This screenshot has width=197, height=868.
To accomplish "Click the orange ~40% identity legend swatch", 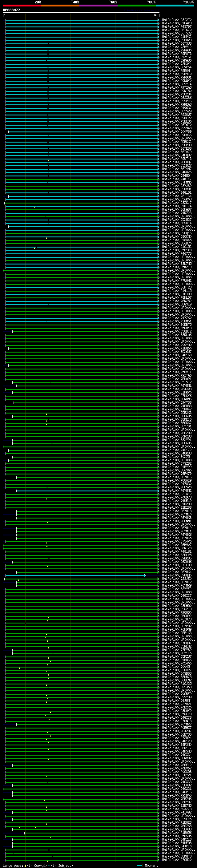I will [60, 6].
